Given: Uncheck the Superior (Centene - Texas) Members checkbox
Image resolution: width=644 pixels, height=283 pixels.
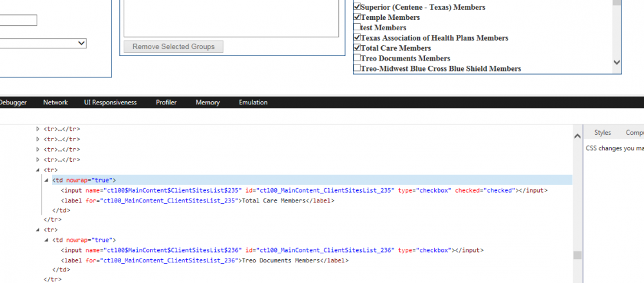Looking at the screenshot, I should point(357,7).
